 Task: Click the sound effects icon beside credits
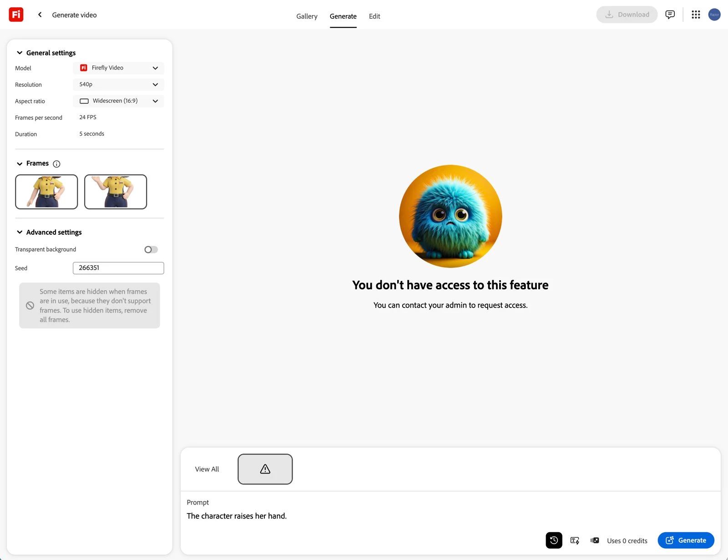coord(595,540)
